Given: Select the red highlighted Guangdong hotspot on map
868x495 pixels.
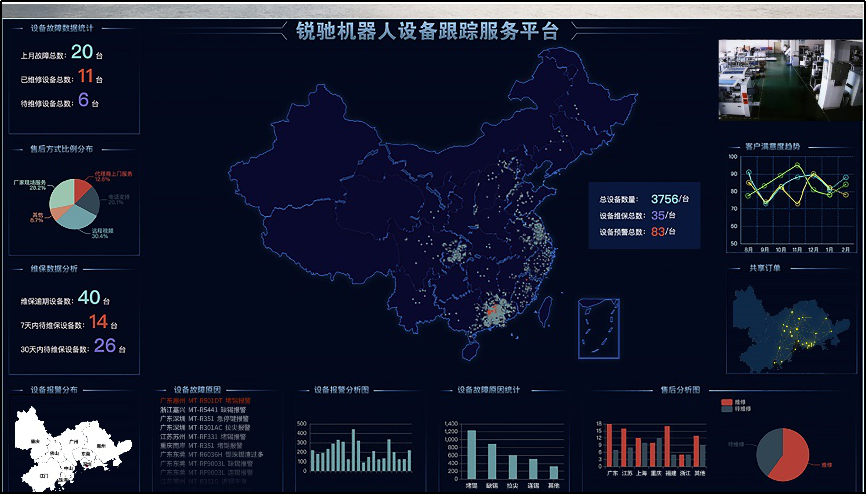Looking at the screenshot, I should pyautogui.click(x=492, y=316).
